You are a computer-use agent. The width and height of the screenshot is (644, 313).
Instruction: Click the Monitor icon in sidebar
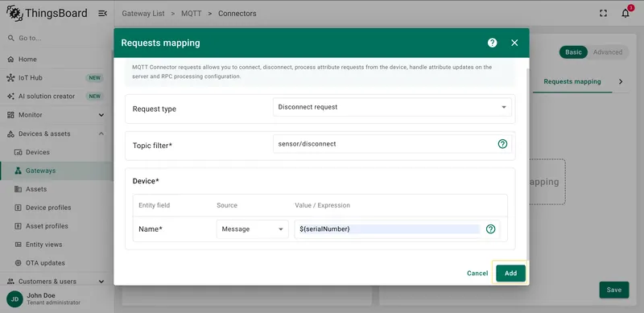coord(10,115)
